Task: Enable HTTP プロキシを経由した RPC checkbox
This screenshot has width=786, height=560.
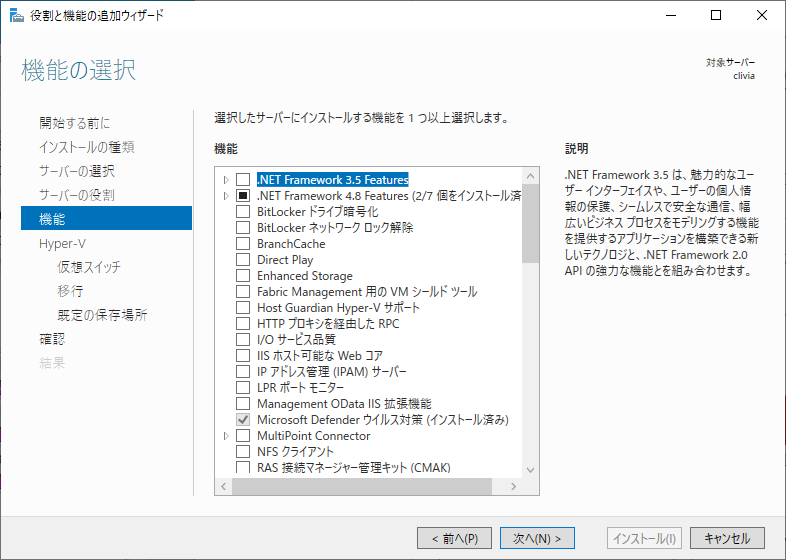Action: pyautogui.click(x=243, y=324)
